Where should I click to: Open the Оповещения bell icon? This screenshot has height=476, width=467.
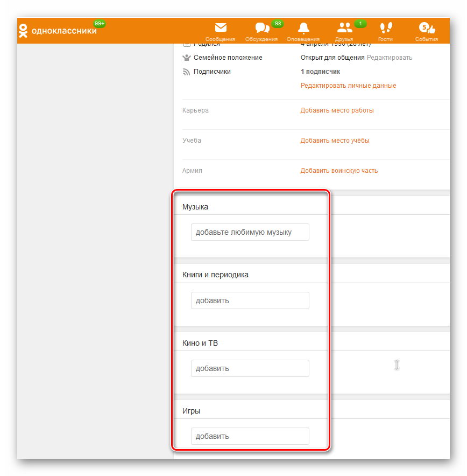tap(303, 28)
